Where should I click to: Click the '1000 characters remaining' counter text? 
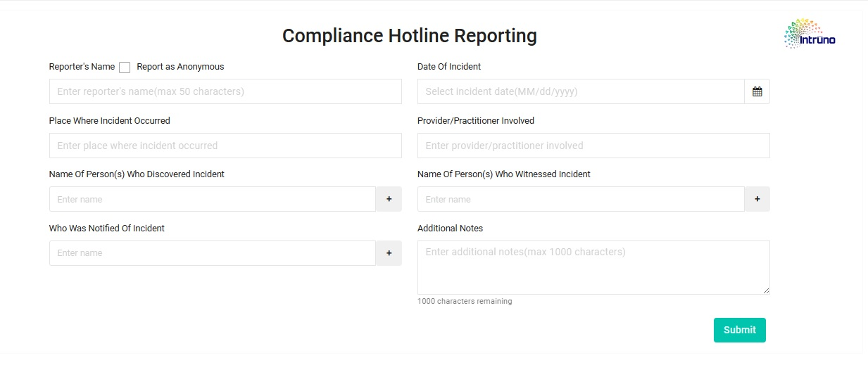tap(465, 302)
